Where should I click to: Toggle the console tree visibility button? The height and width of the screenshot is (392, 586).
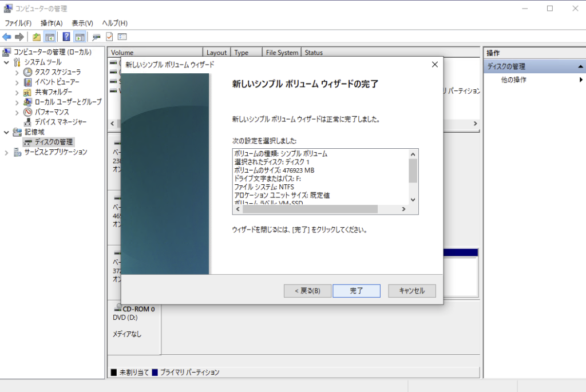pos(50,37)
